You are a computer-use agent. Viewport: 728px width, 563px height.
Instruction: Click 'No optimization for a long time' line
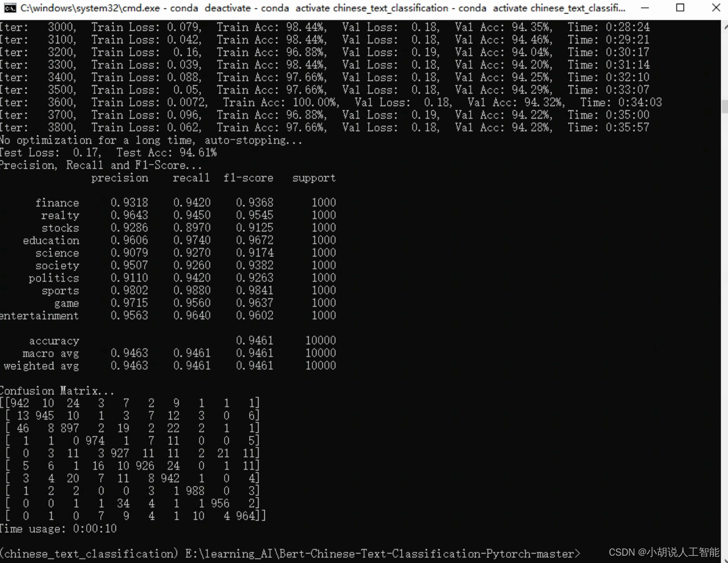pos(151,140)
